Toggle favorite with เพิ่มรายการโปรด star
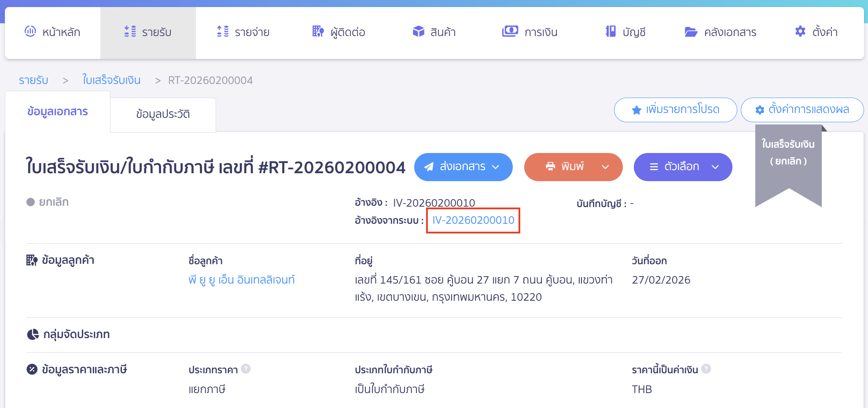 pyautogui.click(x=636, y=109)
